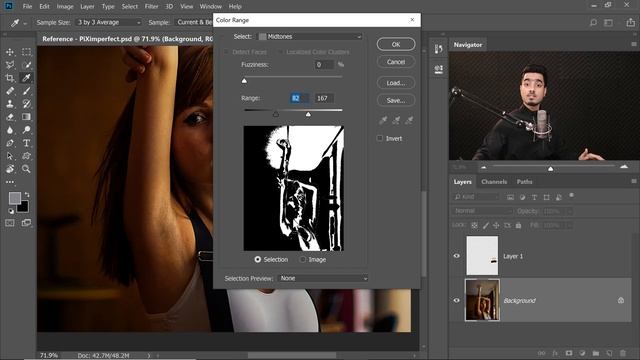Open the Opacity dropdown in Layers panel
The image size is (640, 360).
tap(569, 211)
